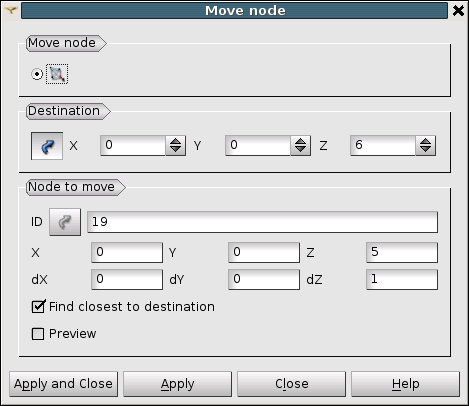Activate the Destination selection arrow button
Screen dimensions: 469x406
pyautogui.click(x=47, y=146)
